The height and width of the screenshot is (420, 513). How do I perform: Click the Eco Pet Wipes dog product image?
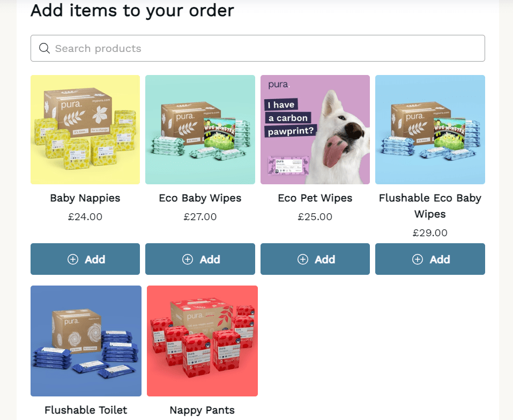(315, 129)
